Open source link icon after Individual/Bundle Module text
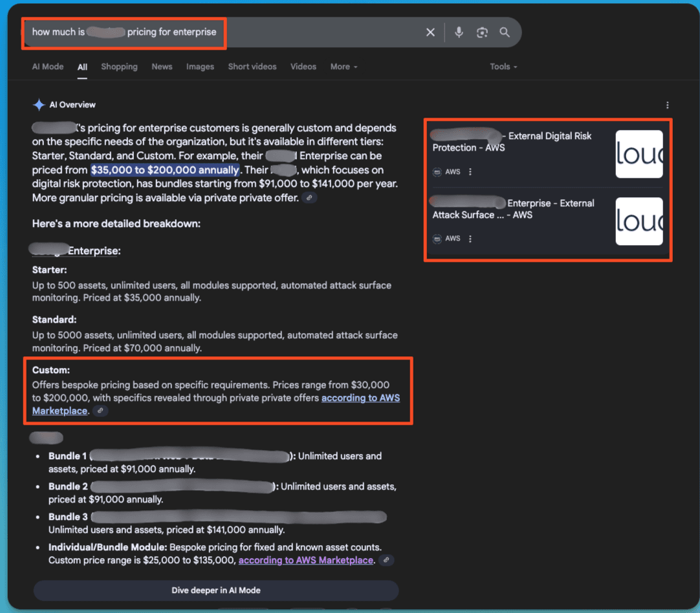 point(387,560)
